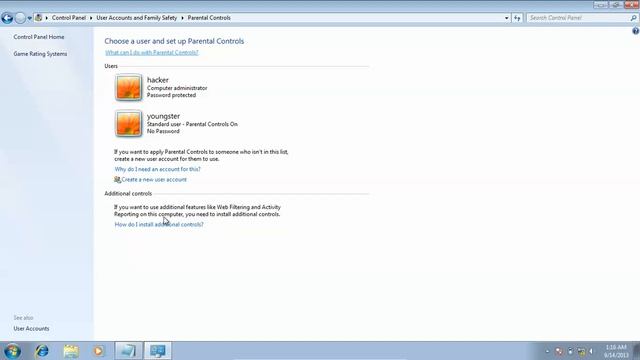
Task: Expand the arrow after User Accounts and Family Safety
Action: (182, 18)
